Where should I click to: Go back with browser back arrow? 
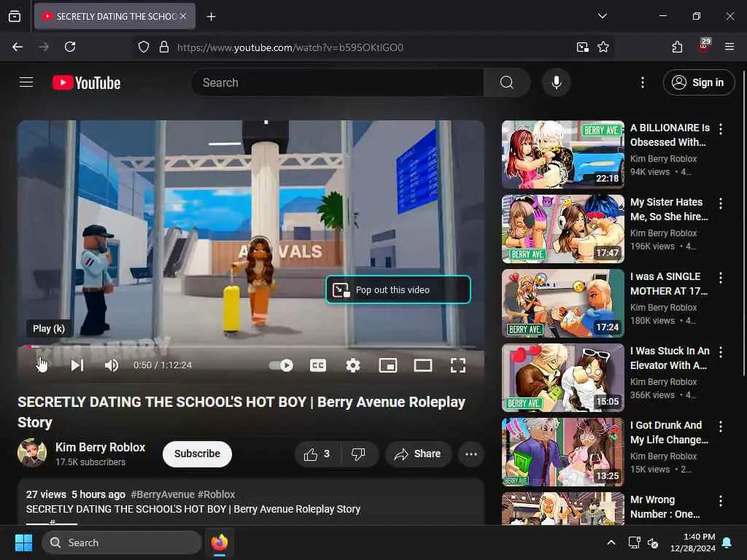[x=18, y=47]
